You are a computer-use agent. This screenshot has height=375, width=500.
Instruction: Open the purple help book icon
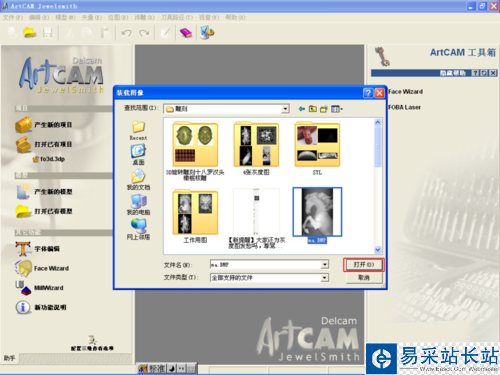pos(186,33)
